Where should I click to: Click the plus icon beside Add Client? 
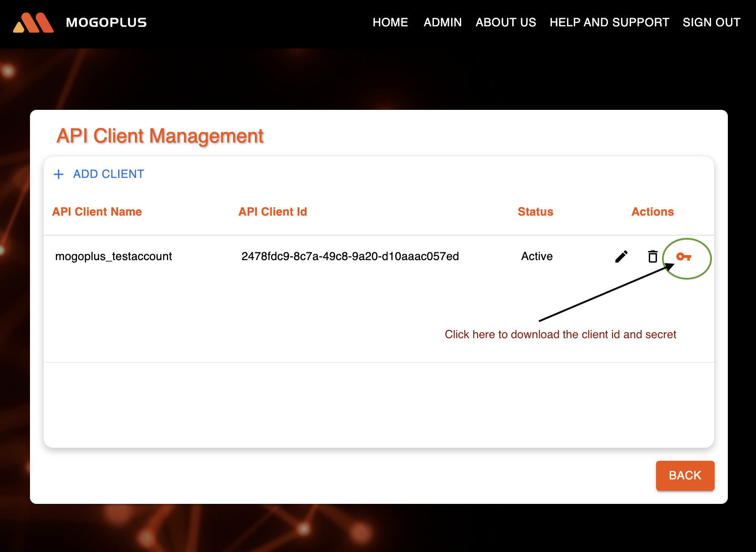point(59,174)
